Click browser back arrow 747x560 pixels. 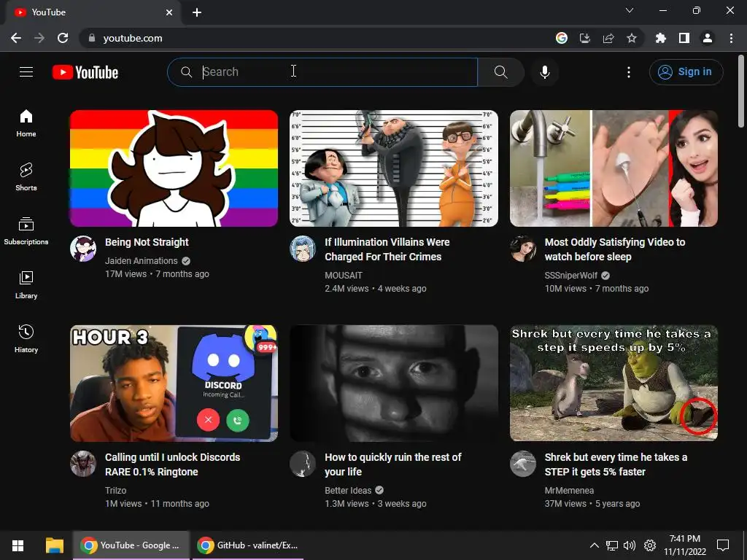16,38
